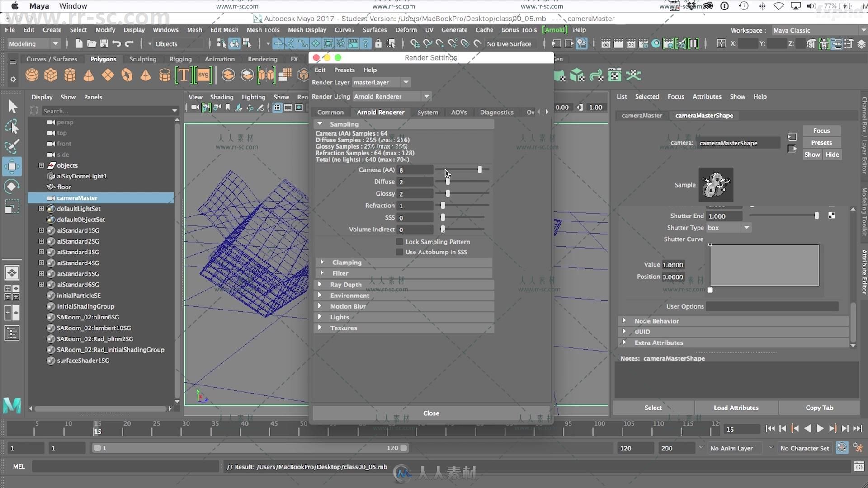Screen dimensions: 868x488
Task: Toggle the film gate icon in viewport toolbar
Action: click(x=288, y=108)
